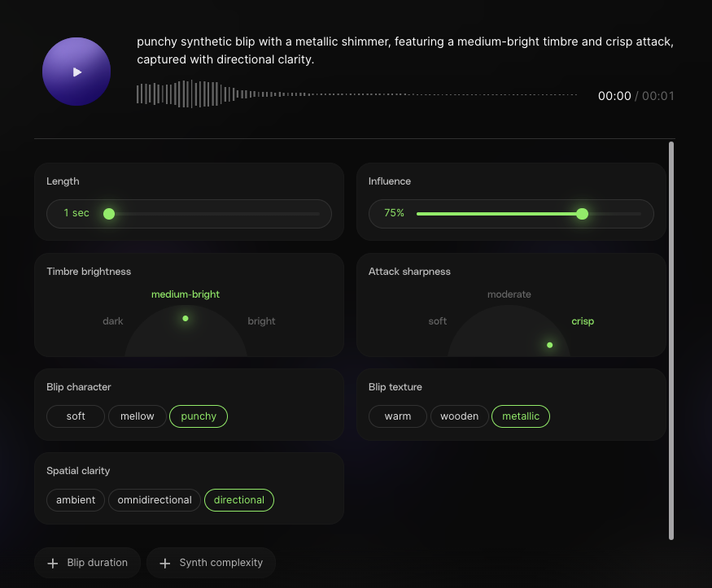Change Attack sharpness to "moderate"
Screen dimensions: 712x588
[509, 294]
